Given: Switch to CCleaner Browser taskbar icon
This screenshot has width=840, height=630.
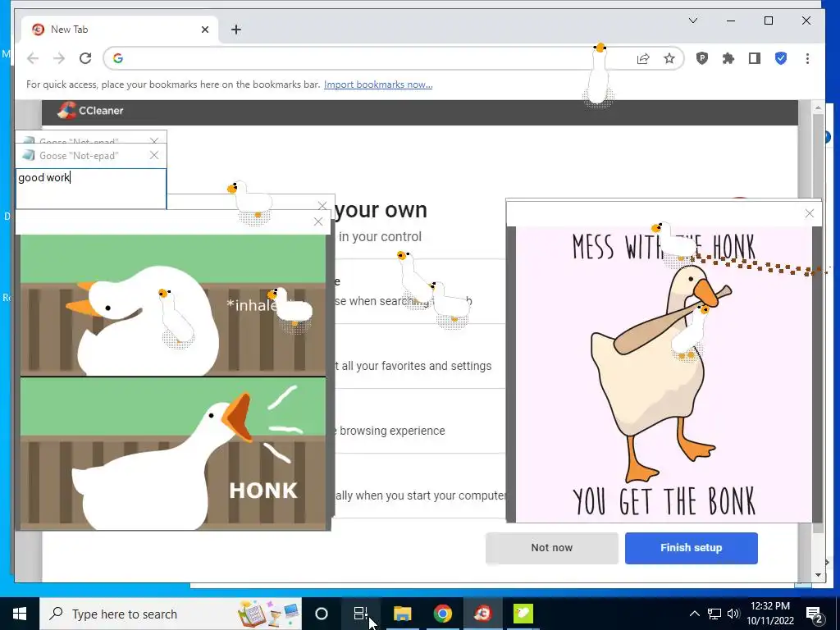Looking at the screenshot, I should (x=482, y=614).
